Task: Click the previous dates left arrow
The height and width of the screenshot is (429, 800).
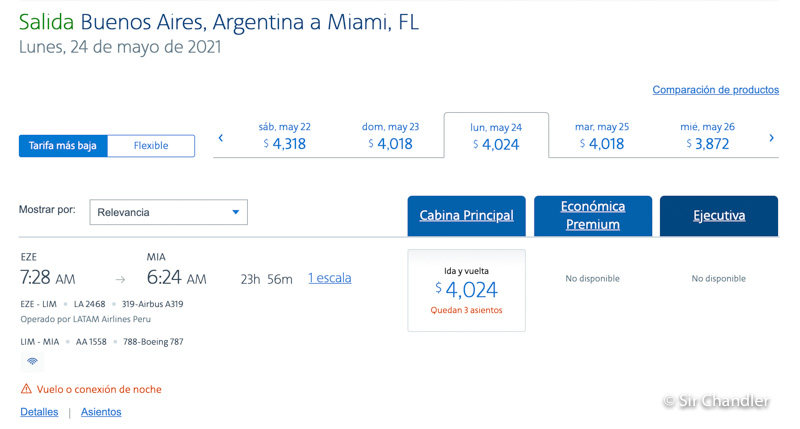Action: tap(221, 138)
